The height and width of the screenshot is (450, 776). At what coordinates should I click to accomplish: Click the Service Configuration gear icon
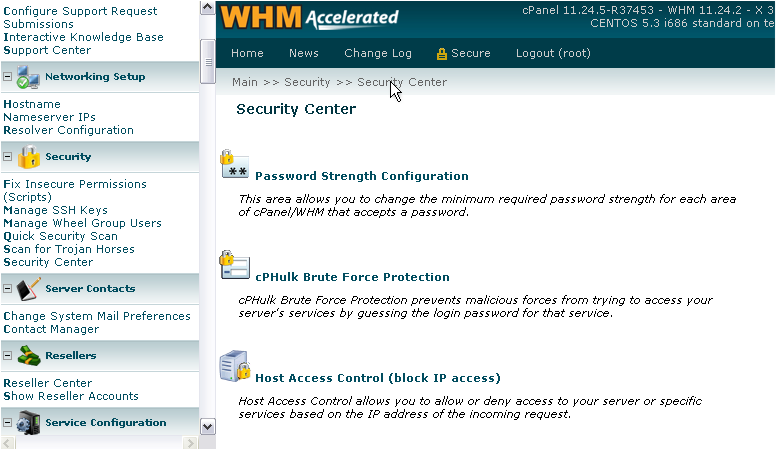coord(29,423)
